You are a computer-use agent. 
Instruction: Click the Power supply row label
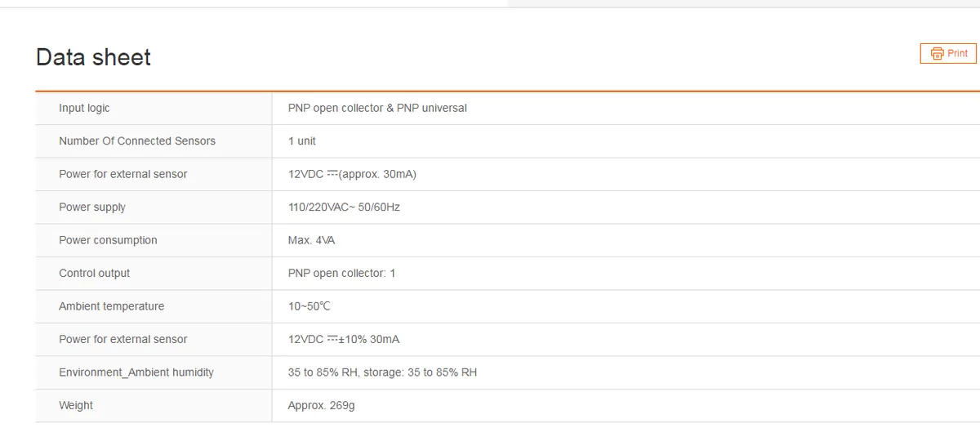(92, 207)
